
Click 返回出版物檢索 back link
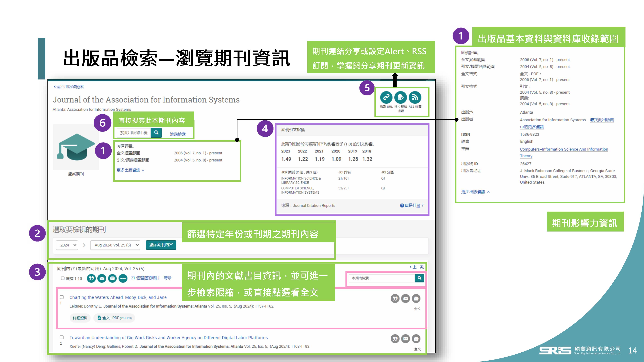69,87
